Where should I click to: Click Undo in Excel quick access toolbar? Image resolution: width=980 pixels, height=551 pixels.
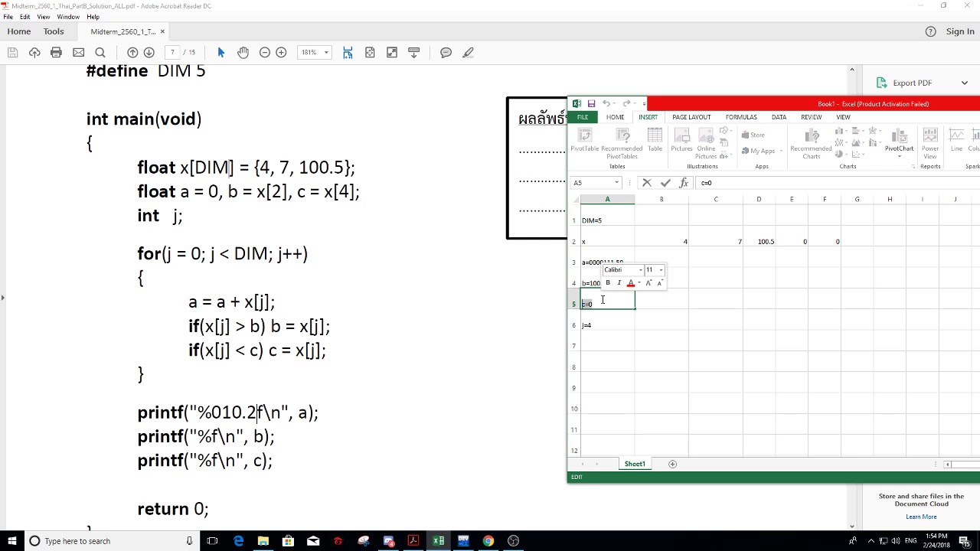click(606, 103)
